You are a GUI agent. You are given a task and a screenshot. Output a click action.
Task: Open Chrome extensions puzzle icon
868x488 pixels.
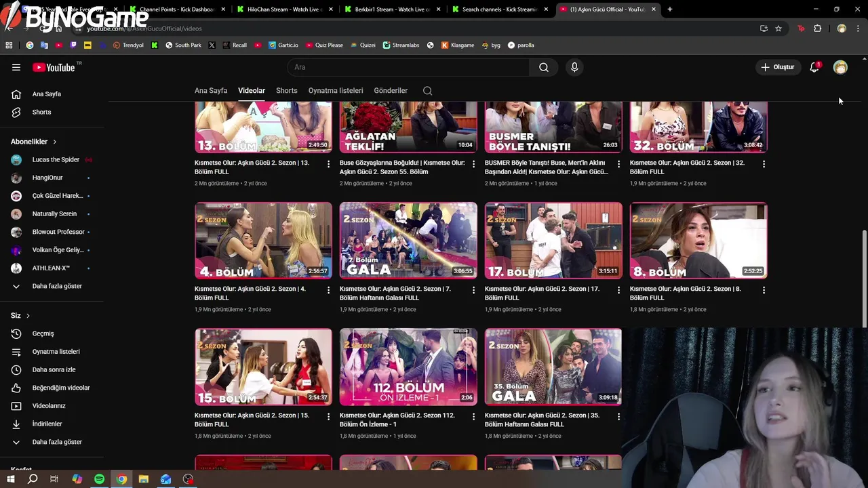(817, 28)
